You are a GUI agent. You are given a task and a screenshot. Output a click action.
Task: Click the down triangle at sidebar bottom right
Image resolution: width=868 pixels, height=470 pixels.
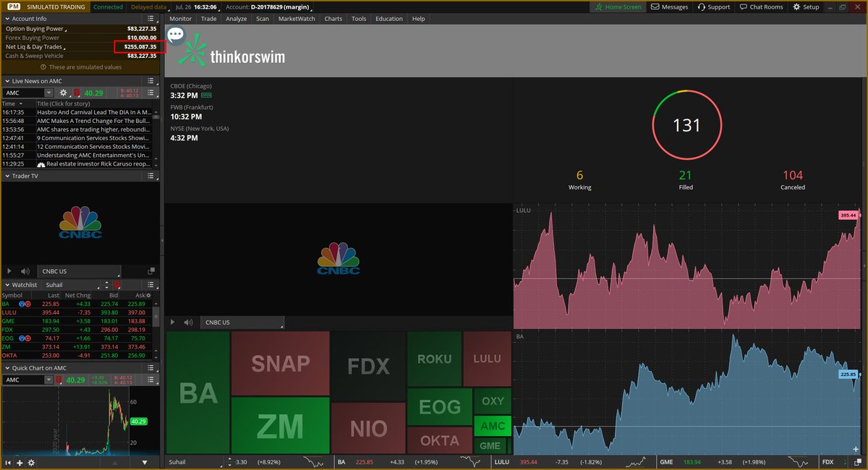click(x=144, y=462)
